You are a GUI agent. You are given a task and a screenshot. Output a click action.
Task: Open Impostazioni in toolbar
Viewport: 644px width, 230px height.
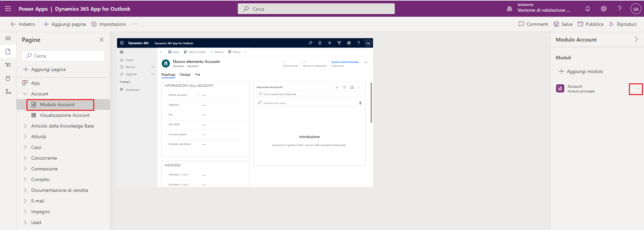tap(109, 24)
